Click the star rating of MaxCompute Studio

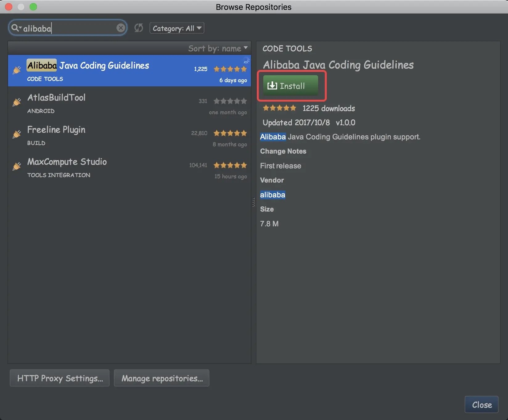[x=230, y=165]
